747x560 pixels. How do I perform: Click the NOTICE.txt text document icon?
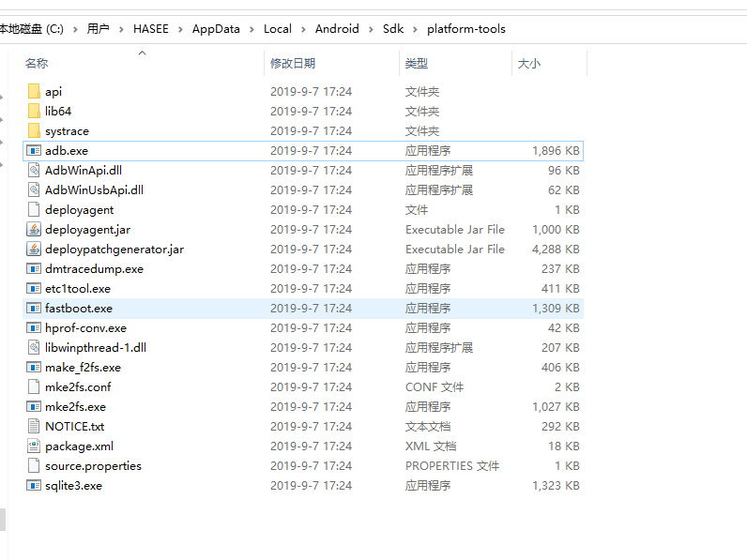pyautogui.click(x=34, y=426)
